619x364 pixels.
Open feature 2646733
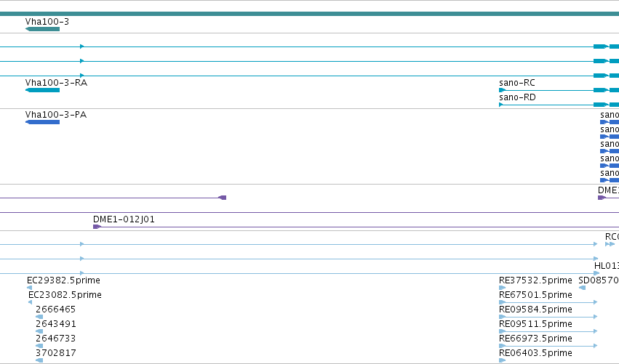pos(55,339)
